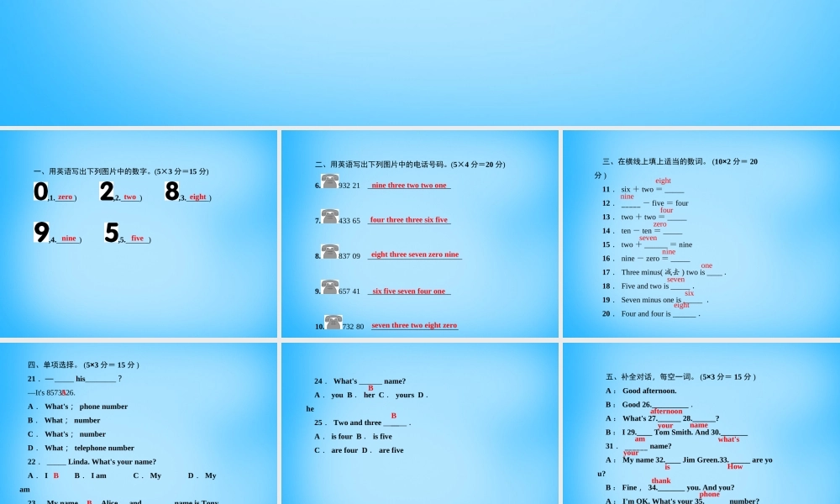Click the answer 'nine three two two one'
Image resolution: width=840 pixels, height=504 pixels.
(410, 186)
